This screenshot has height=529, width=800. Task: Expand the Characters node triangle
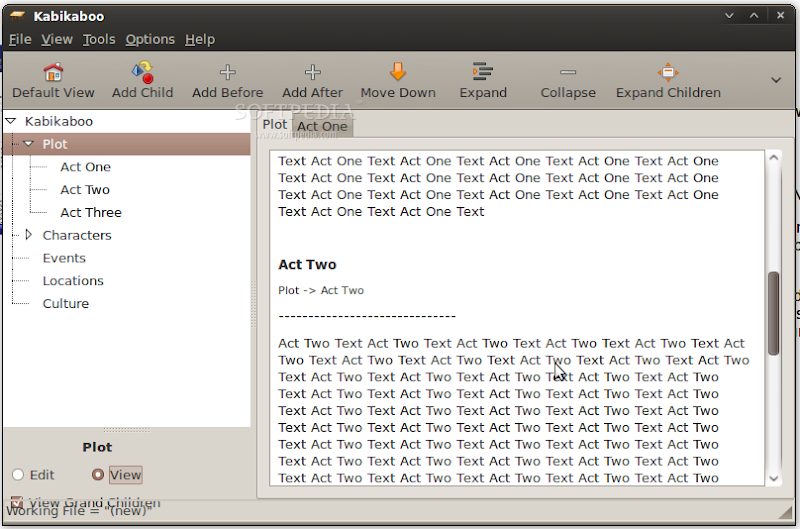coord(29,235)
